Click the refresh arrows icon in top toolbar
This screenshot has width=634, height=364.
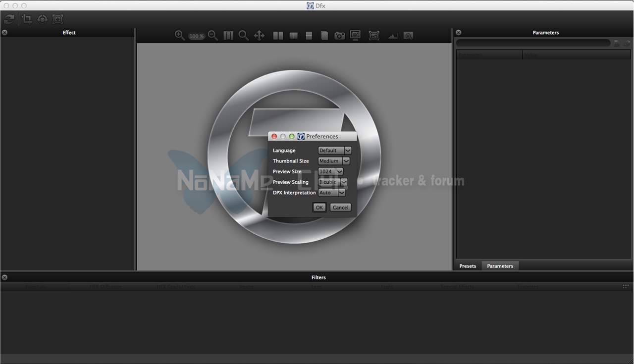click(x=9, y=19)
